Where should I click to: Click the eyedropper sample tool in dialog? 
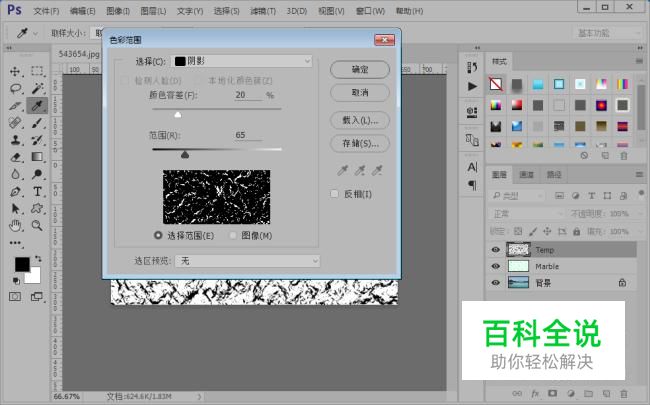pos(343,170)
